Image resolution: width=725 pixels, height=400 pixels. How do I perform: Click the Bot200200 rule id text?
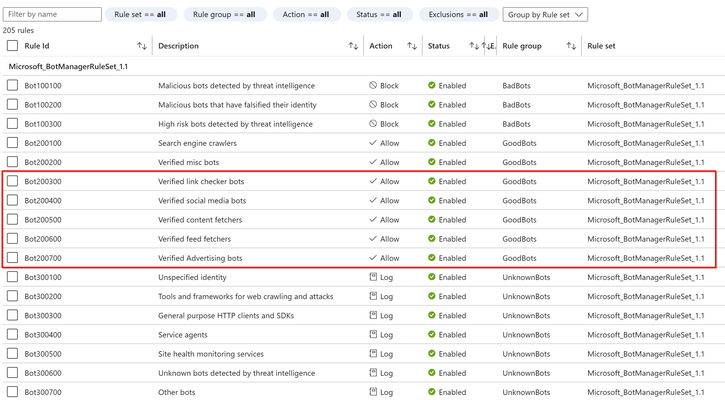pos(43,162)
